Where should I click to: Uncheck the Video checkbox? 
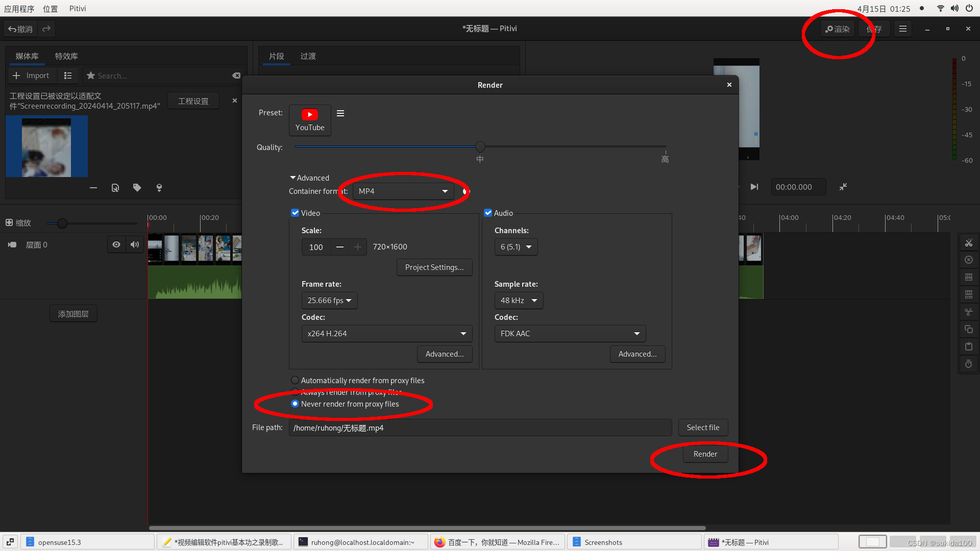pos(295,213)
